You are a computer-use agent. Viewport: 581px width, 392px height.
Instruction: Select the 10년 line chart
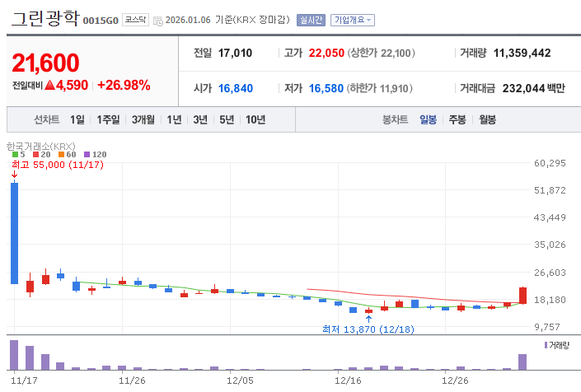click(x=255, y=119)
